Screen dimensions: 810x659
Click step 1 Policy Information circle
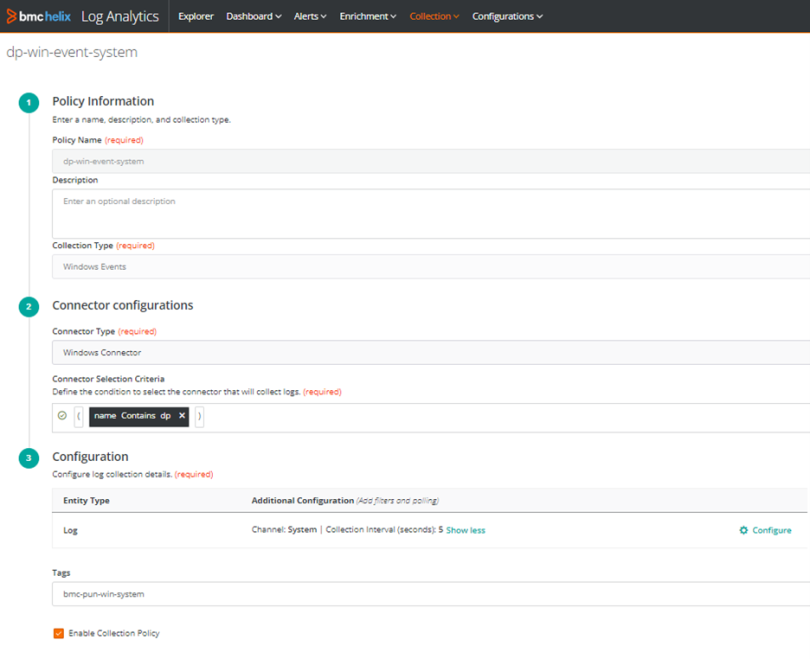click(29, 102)
